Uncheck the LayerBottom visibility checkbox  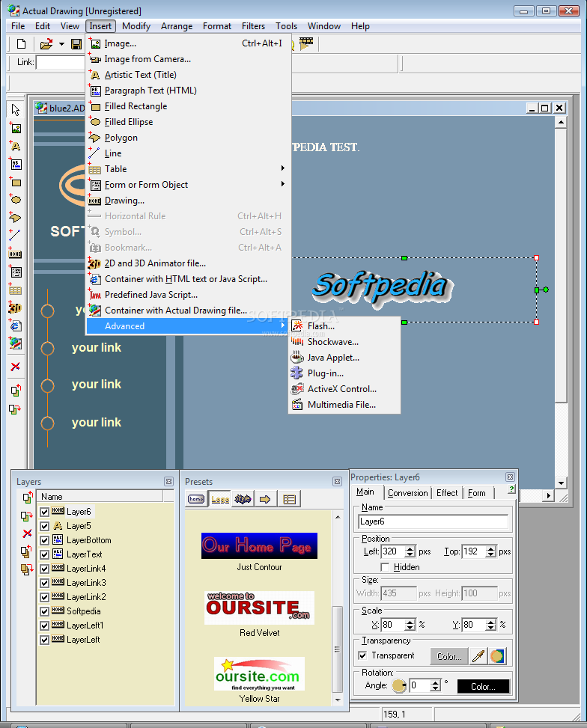click(45, 540)
